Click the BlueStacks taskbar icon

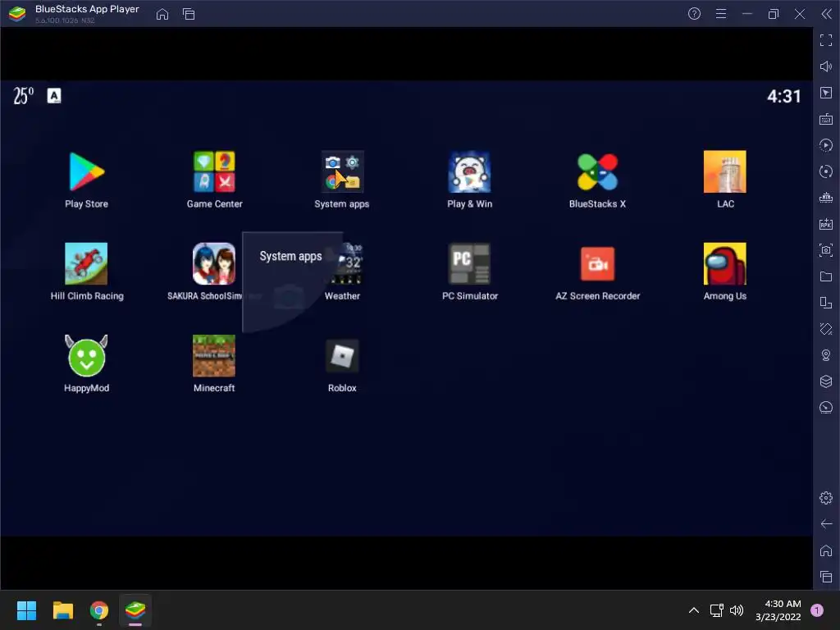(135, 610)
